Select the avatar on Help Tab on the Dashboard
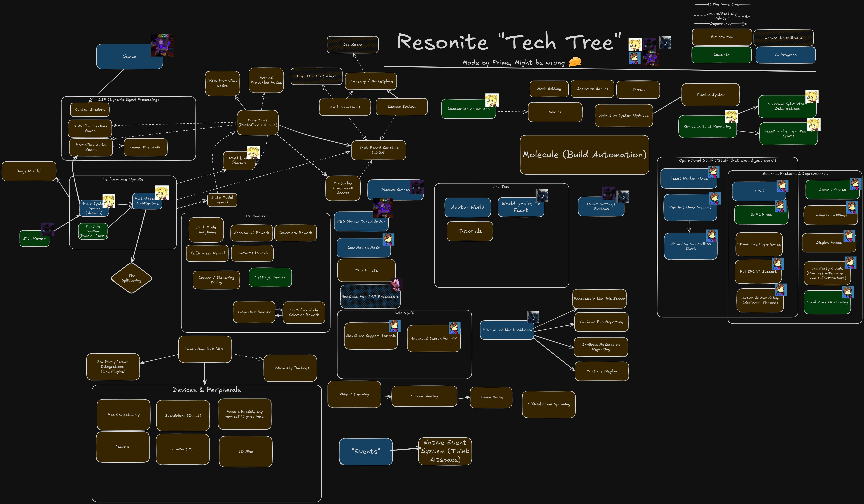The height and width of the screenshot is (504, 864). click(x=533, y=317)
